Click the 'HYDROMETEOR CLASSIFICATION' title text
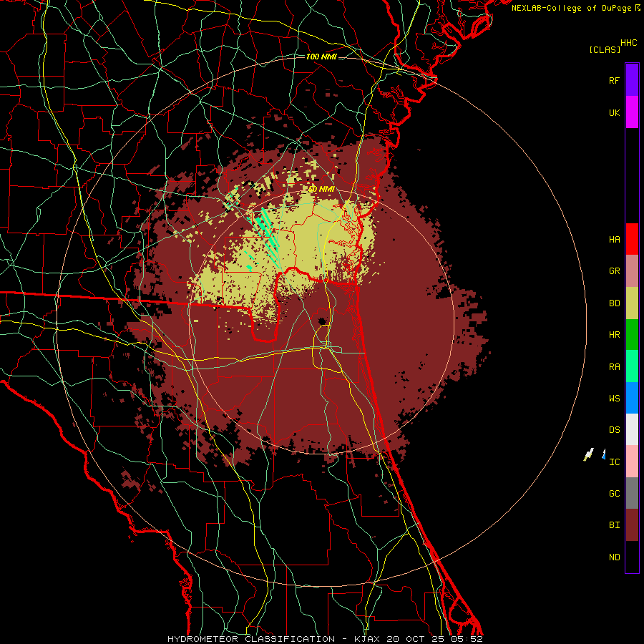The width and height of the screenshot is (644, 644). click(x=251, y=639)
